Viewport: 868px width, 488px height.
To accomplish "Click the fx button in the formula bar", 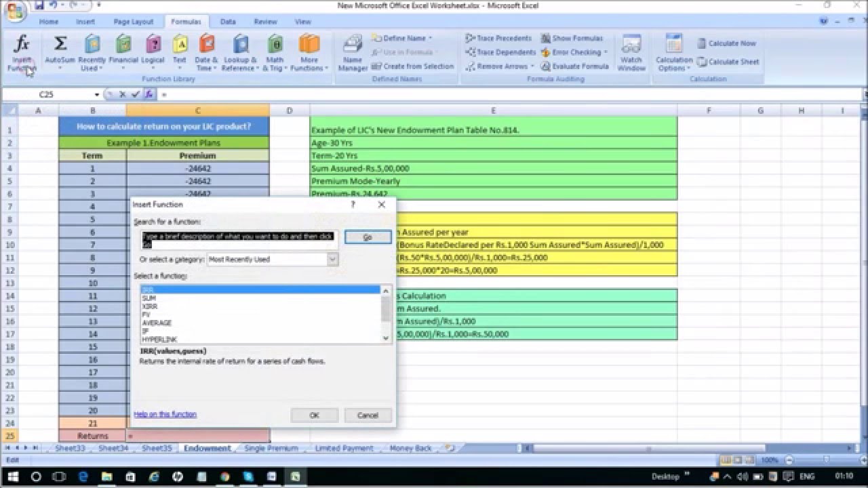I will tap(149, 95).
